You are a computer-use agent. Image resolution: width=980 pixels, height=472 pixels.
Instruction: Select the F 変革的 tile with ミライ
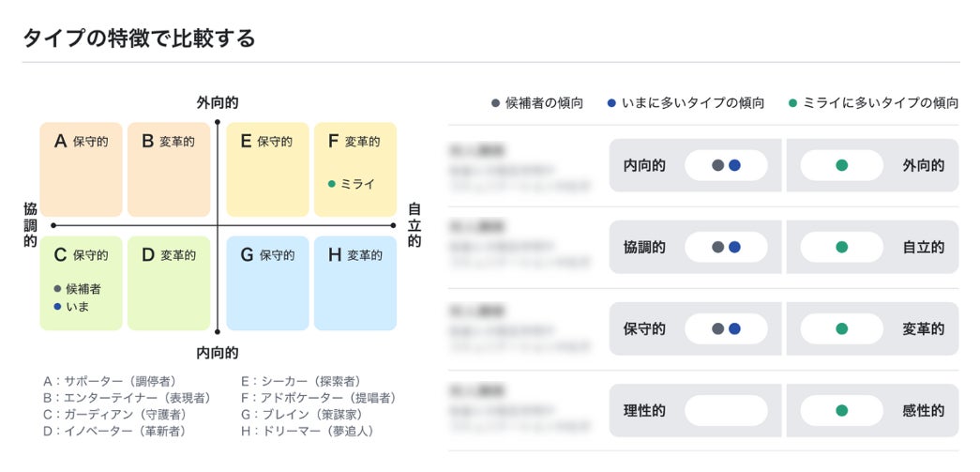click(354, 169)
